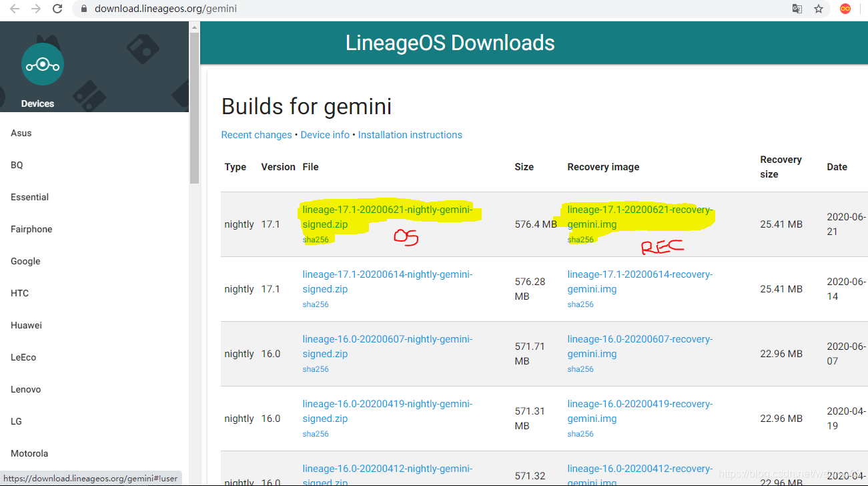
Task: Reload the page with the refresh icon
Action: click(x=57, y=9)
